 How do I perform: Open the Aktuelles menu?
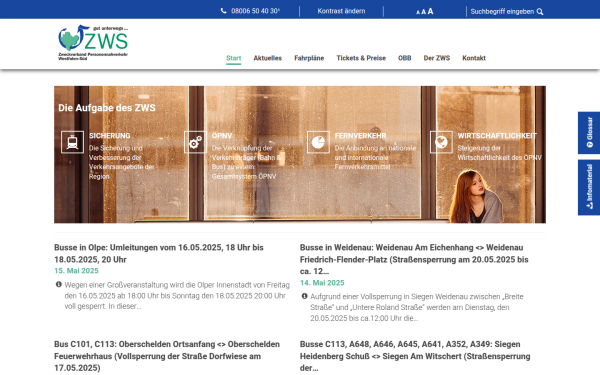(267, 58)
